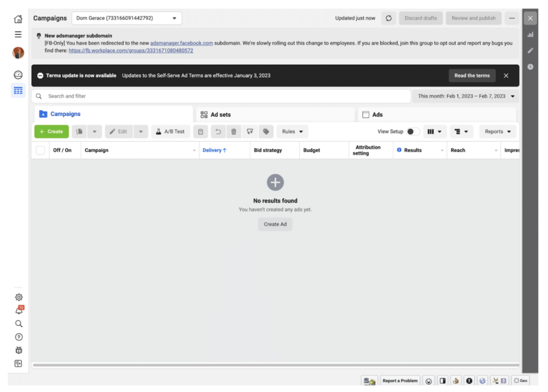Click the export/share icon in toolbar
Screen dimensions: 548x392
[x=250, y=132]
